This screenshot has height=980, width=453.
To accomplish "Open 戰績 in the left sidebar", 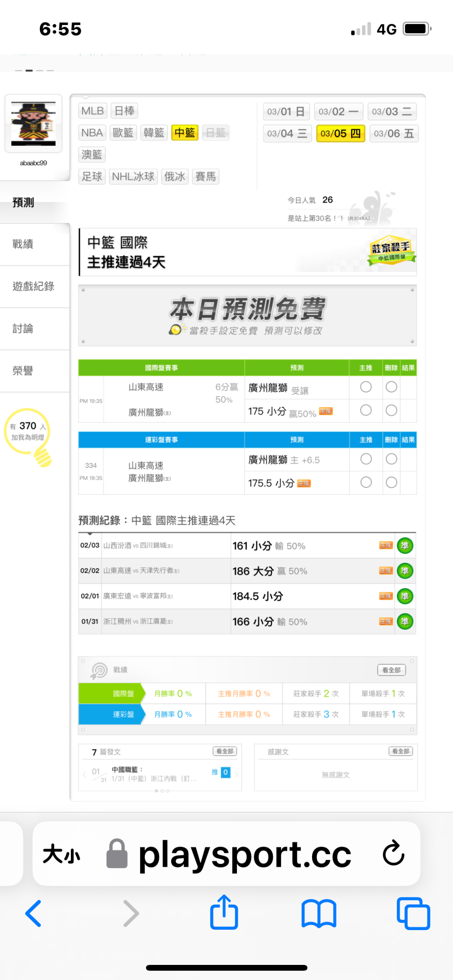I will [23, 244].
